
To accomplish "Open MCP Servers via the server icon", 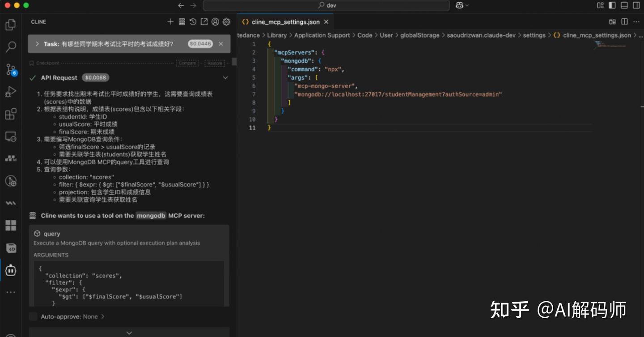I will [x=181, y=21].
